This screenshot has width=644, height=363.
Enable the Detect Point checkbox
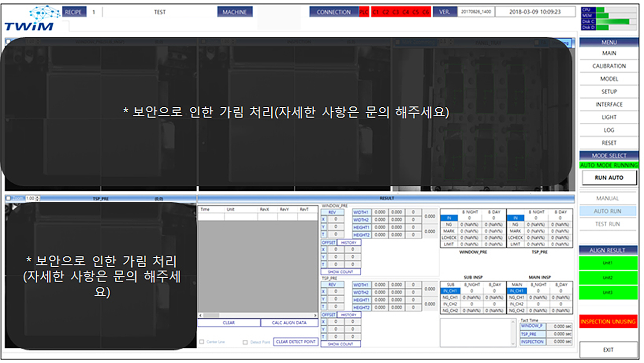click(x=246, y=342)
